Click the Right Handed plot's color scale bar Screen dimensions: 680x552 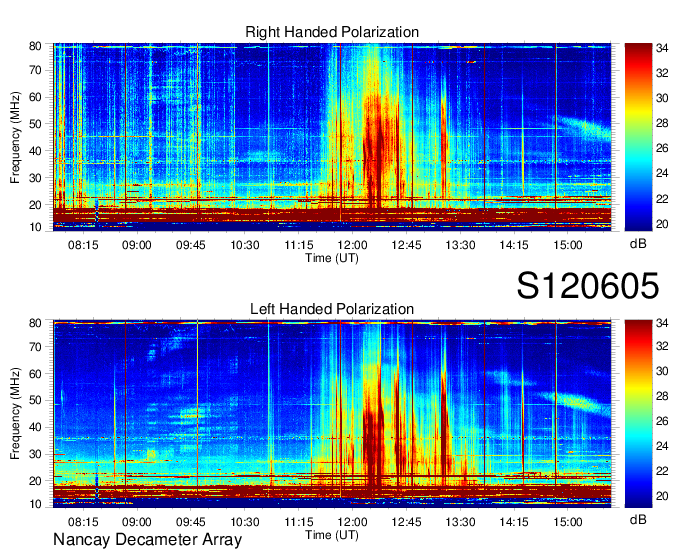[x=638, y=137]
